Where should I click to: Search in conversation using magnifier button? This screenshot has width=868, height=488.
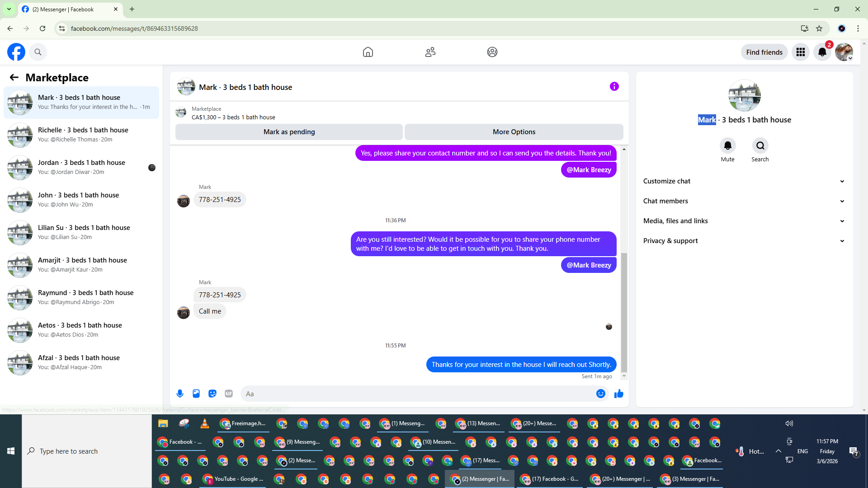point(760,145)
